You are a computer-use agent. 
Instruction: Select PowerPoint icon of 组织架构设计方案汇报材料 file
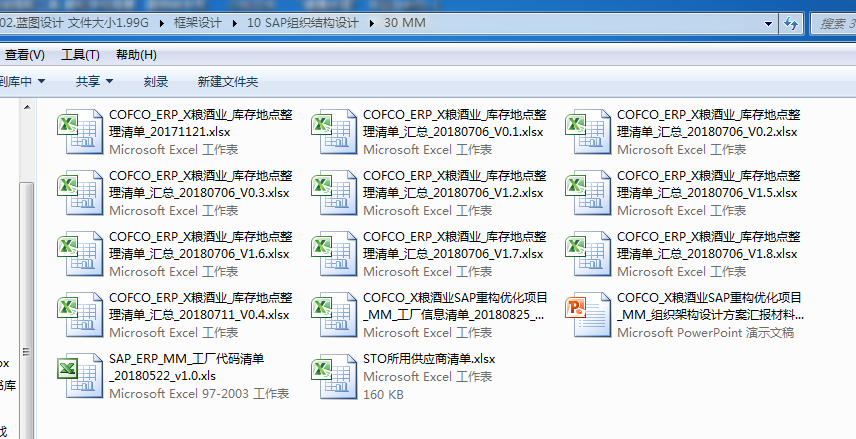point(588,315)
